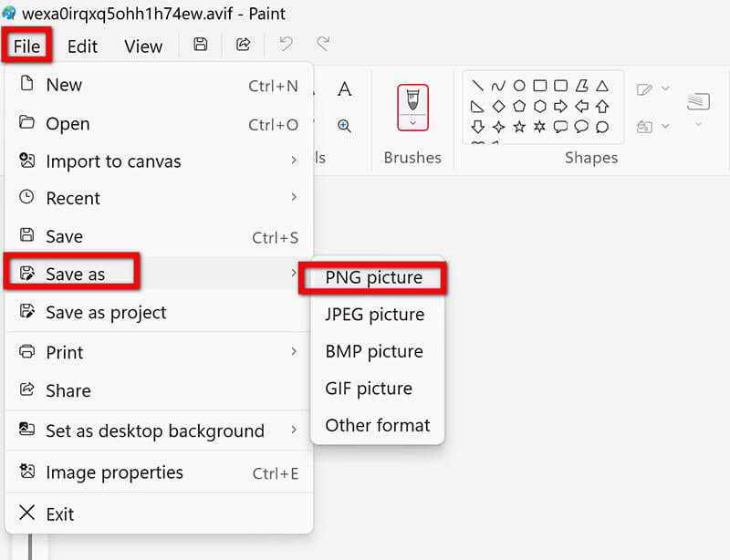Screen dimensions: 730x560
Task: Open the Shape outline dropdown
Action: pos(663,88)
